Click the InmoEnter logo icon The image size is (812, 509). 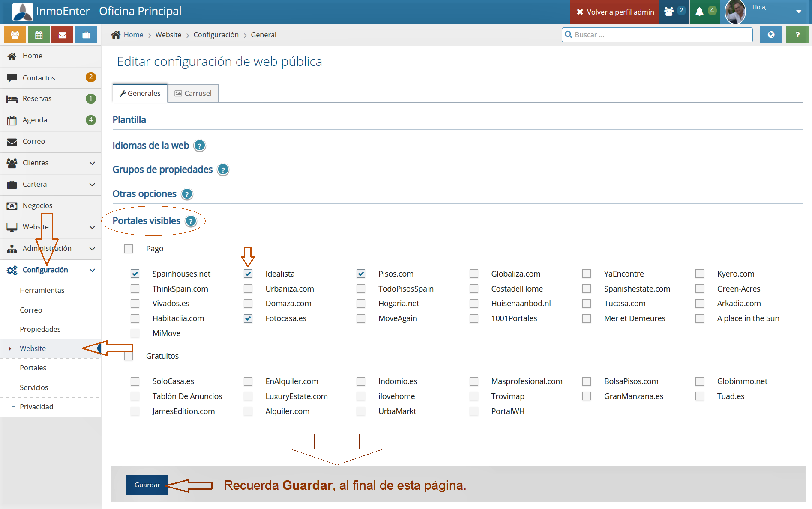22,12
